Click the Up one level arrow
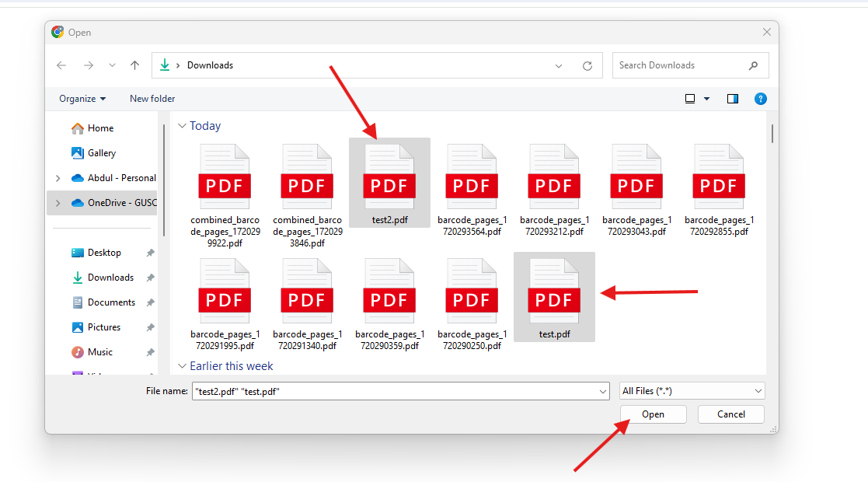868x482 pixels. tap(134, 65)
